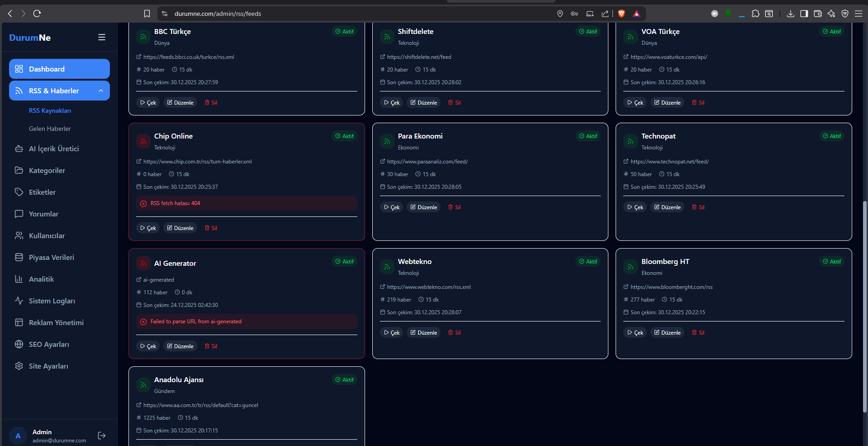Edit the Chip Online feed

pos(180,228)
